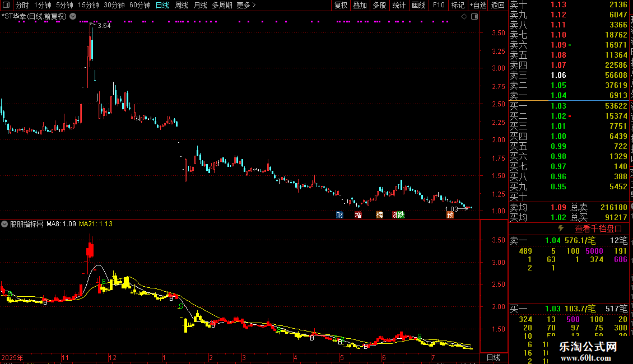The image size is (633, 364).
Task: Click the 标记 mark button
Action: (x=458, y=5)
